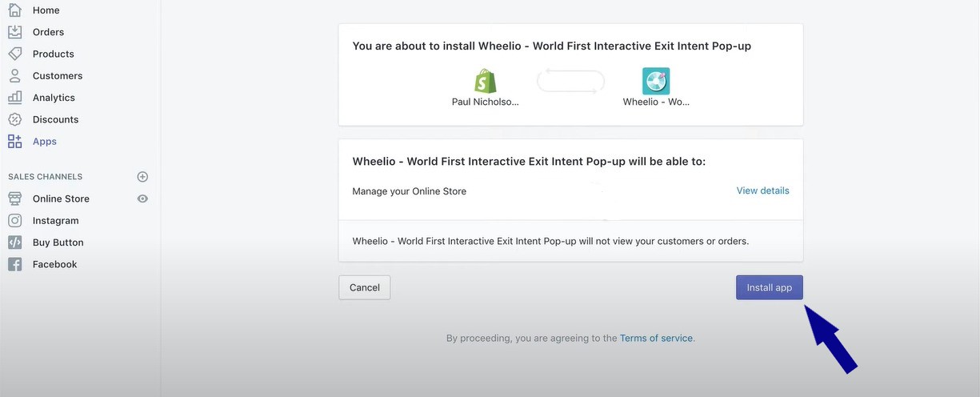
Task: Click the Home house icon
Action: (14, 10)
